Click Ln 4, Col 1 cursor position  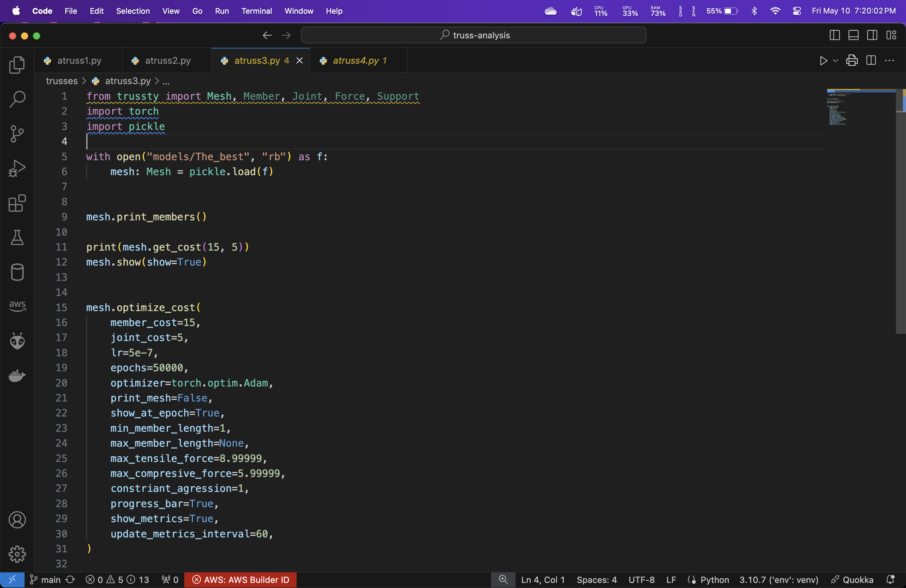pyautogui.click(x=543, y=580)
